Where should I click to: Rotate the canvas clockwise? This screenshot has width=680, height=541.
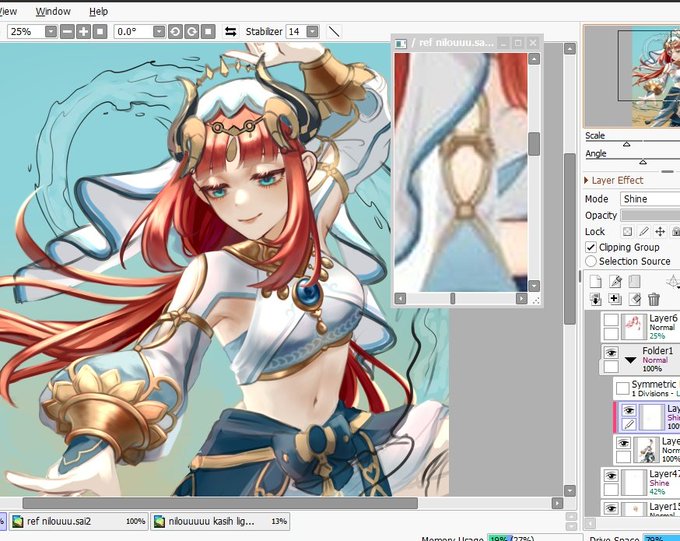[192, 32]
